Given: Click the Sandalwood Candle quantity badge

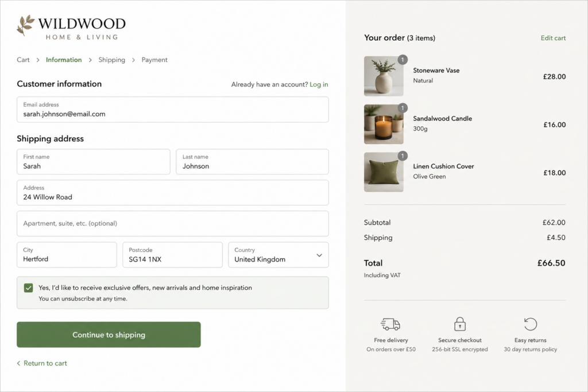Looking at the screenshot, I should 403,108.
